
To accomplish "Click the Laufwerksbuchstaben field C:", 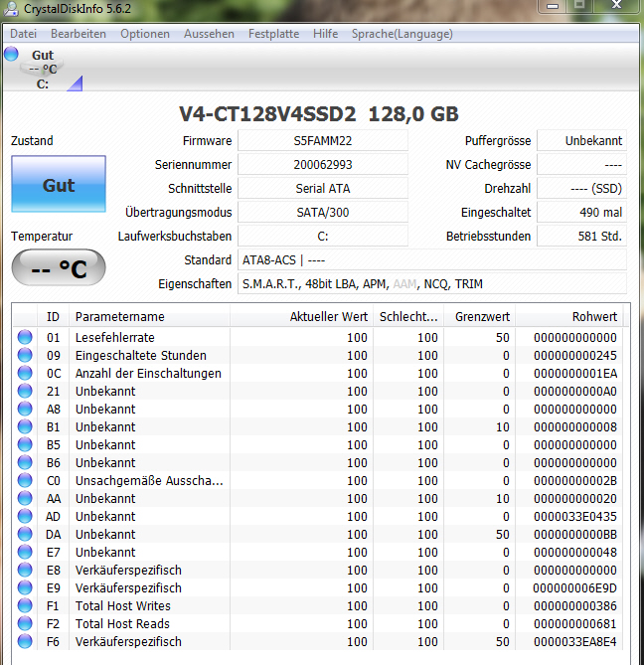I will (323, 236).
